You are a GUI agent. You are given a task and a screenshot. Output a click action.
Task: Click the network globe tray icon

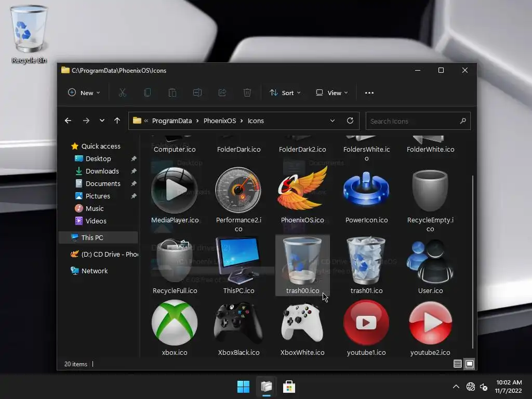(x=471, y=387)
